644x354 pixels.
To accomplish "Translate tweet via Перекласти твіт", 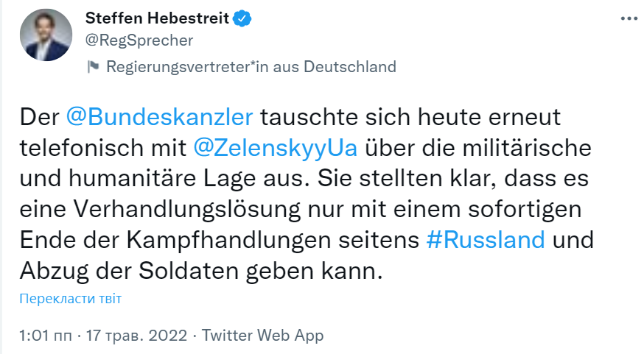I will tap(70, 299).
